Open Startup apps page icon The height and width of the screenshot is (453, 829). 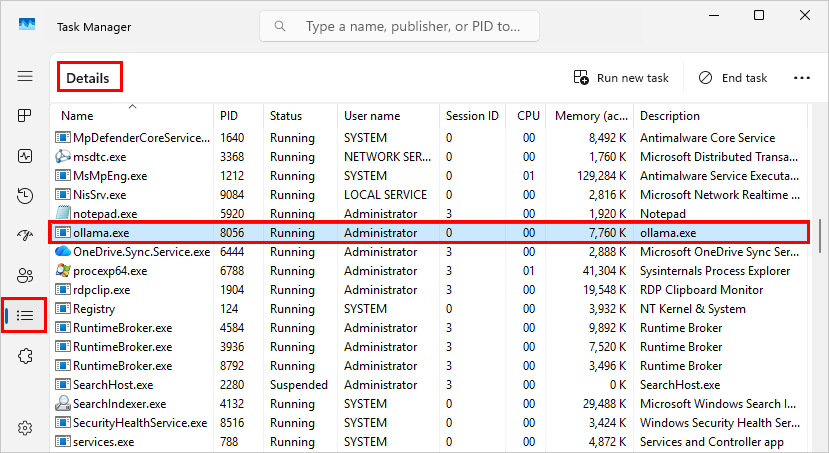25,235
